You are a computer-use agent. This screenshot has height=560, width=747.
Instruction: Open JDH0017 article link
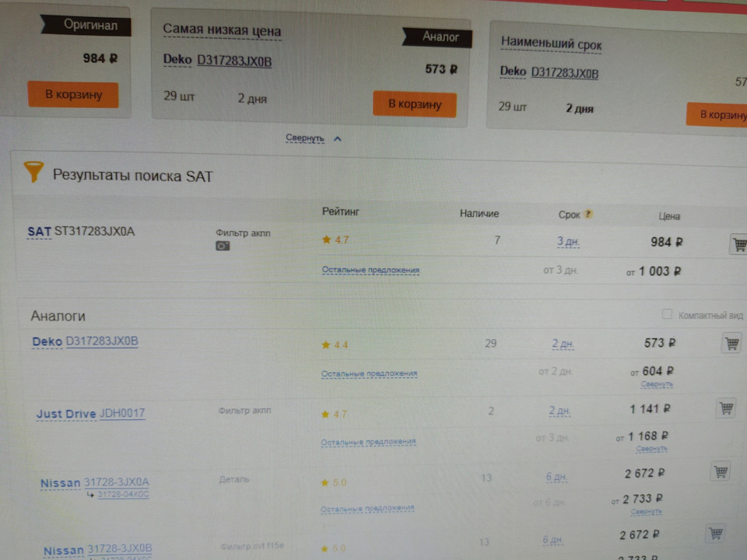coord(122,413)
